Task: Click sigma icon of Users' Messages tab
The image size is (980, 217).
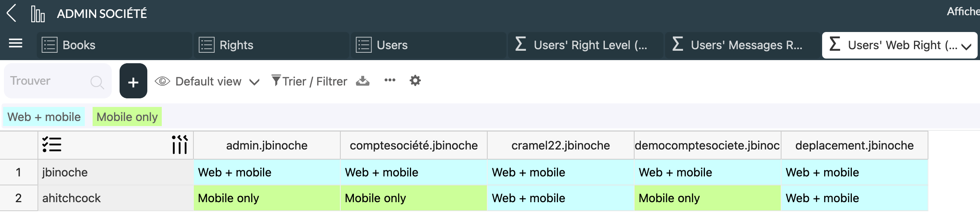Action: pyautogui.click(x=678, y=44)
